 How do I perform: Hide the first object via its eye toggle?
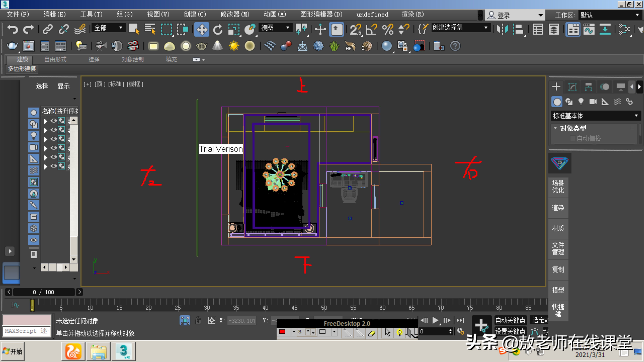point(53,121)
